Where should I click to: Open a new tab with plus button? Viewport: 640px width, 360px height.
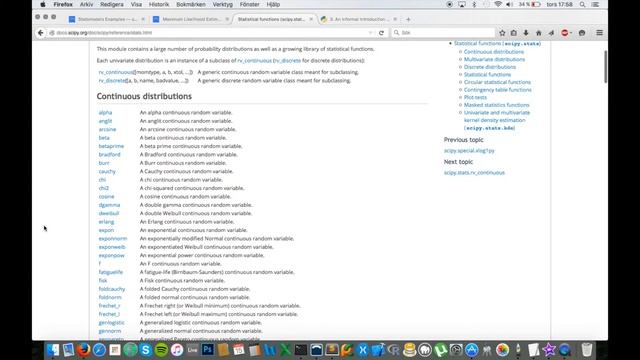pos(408,19)
